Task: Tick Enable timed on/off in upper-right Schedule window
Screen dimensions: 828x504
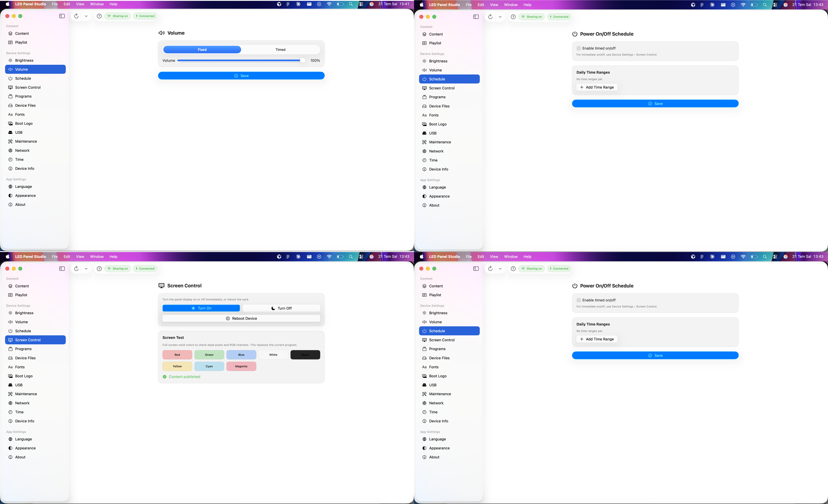Action: [x=579, y=48]
